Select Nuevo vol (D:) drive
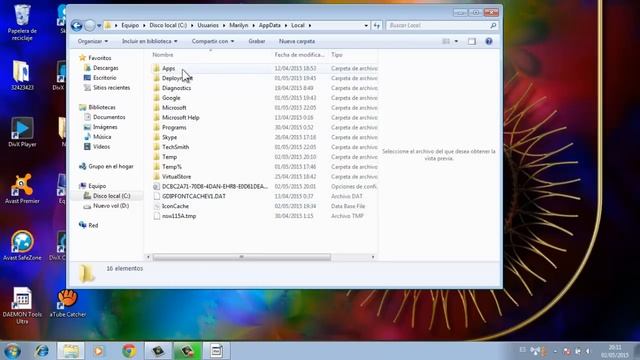The width and height of the screenshot is (640, 360). (x=111, y=206)
